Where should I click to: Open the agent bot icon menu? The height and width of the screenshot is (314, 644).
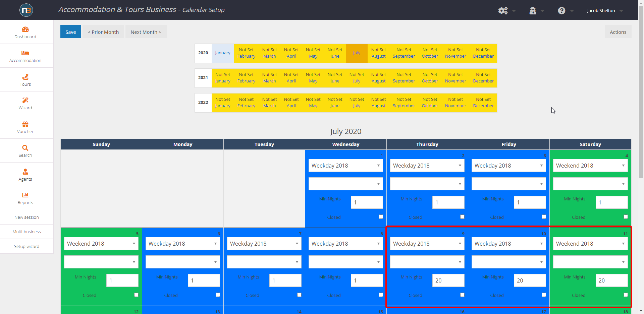tap(533, 11)
